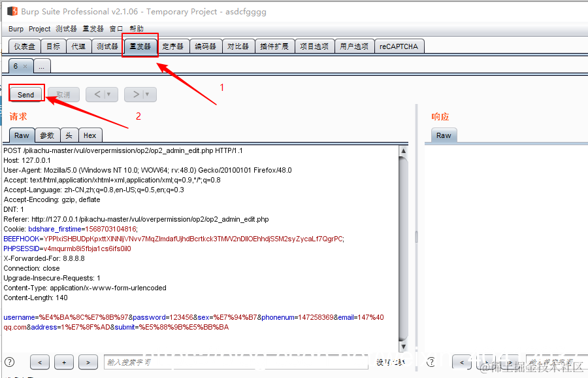Select the request Raw tab

[22, 135]
